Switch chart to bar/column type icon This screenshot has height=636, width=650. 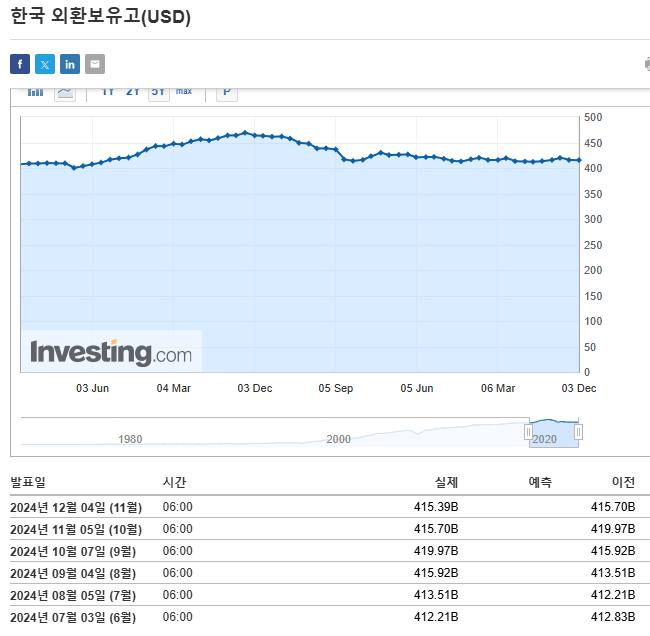[36, 92]
